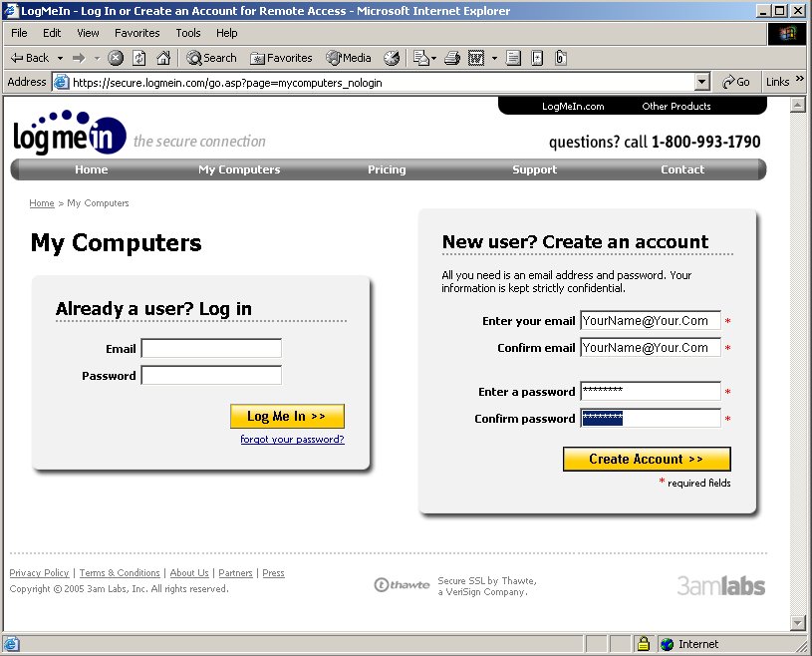The image size is (812, 656).
Task: Click the last icon on the toolbar
Action: point(560,58)
